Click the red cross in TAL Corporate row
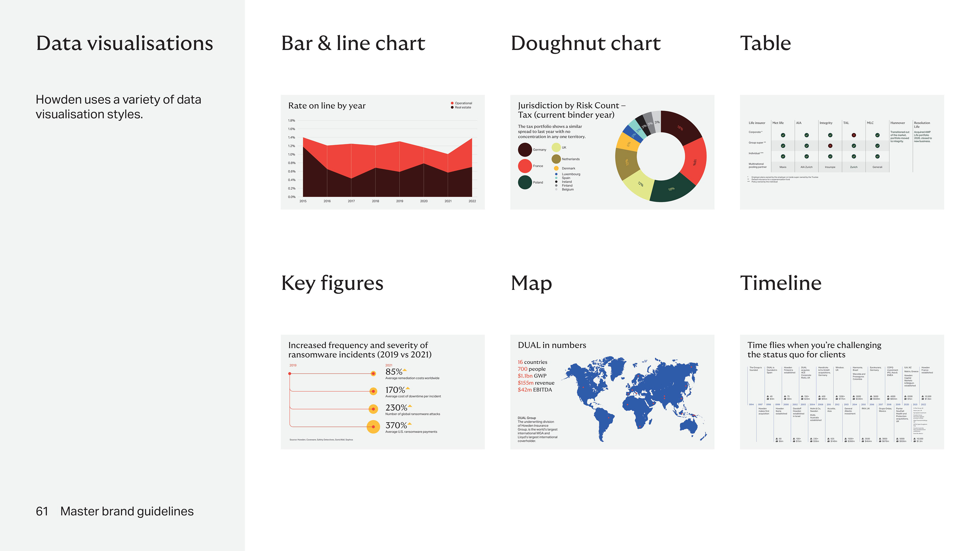Image resolution: width=980 pixels, height=551 pixels. click(x=854, y=135)
